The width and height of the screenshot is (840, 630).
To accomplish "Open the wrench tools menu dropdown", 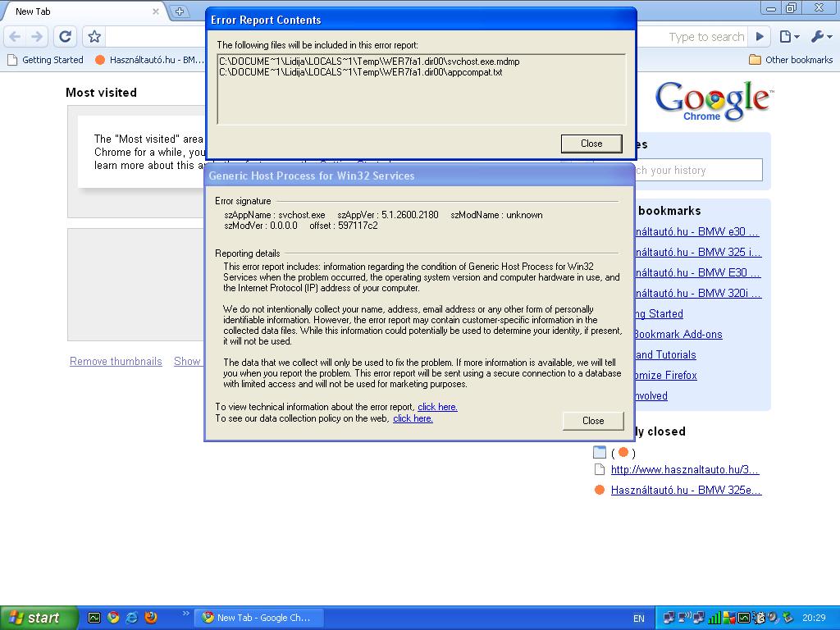I will (821, 36).
